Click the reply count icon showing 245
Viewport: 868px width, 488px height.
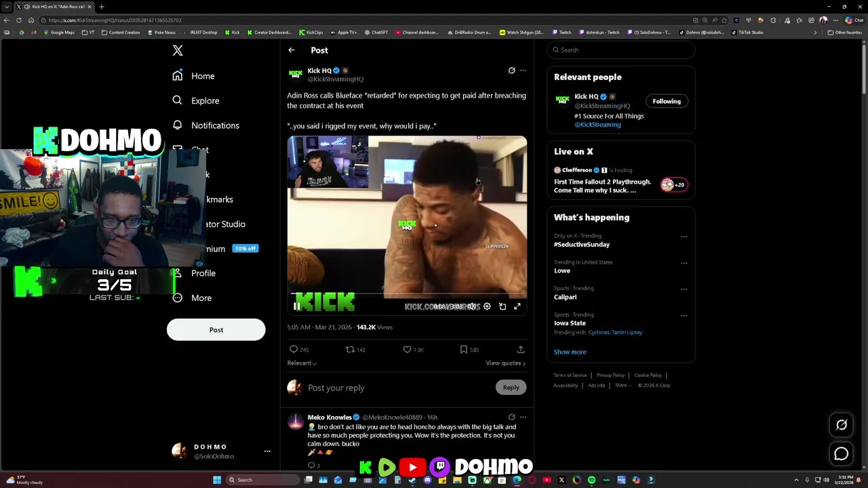[x=294, y=350]
